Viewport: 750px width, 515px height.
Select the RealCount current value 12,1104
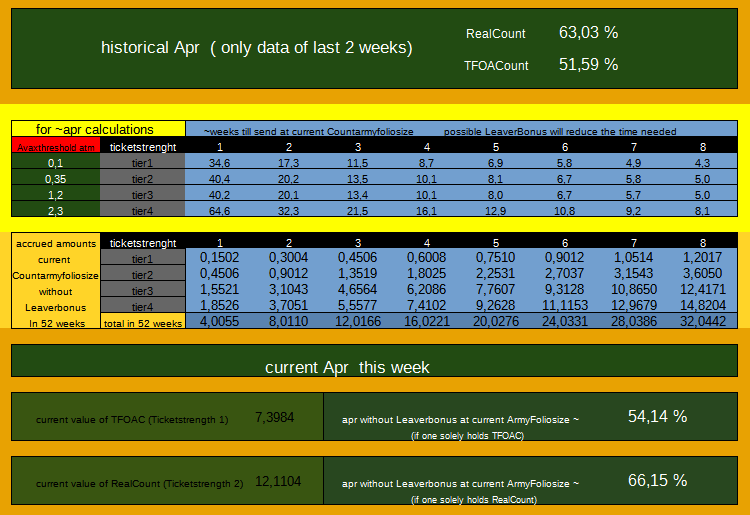277,482
